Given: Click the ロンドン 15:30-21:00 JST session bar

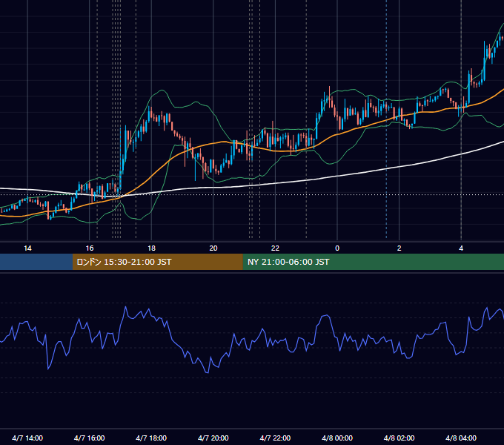Looking at the screenshot, I should pyautogui.click(x=157, y=262).
